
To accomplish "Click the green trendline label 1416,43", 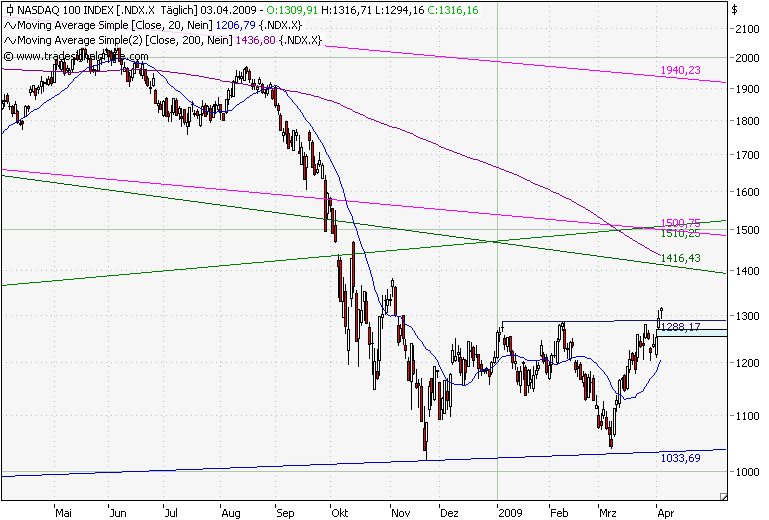I will coord(681,258).
